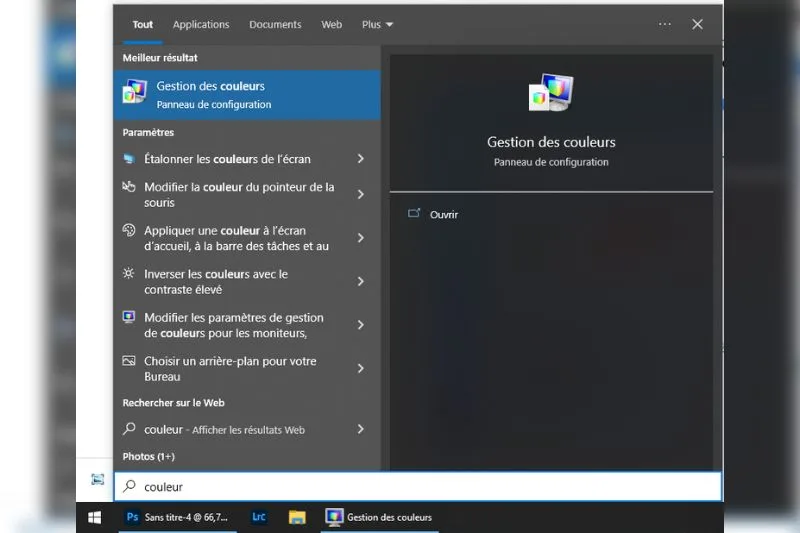Click into the couleur search field
800x533 pixels.
pos(418,487)
